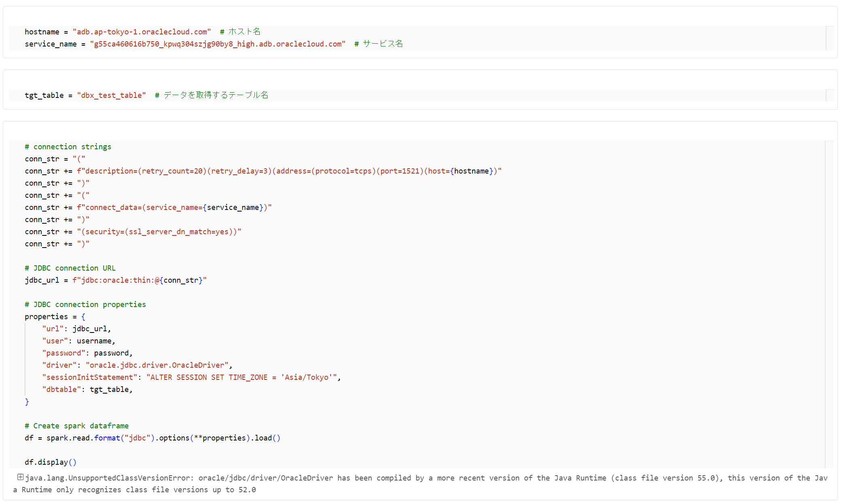Click the opening brace after properties =

83,317
